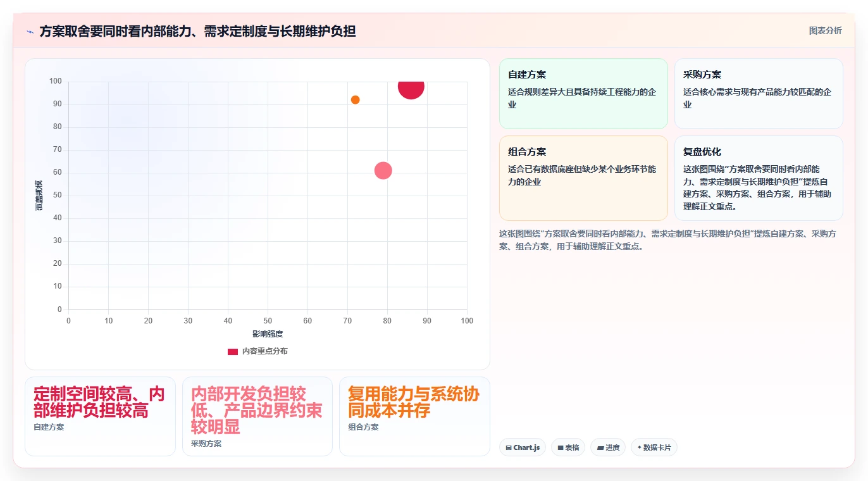Click the 影响强度 x-axis label

tap(268, 334)
